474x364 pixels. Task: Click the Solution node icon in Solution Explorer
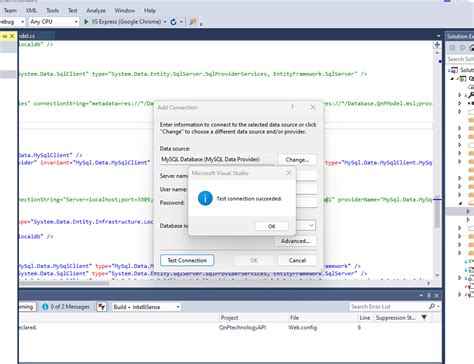[454, 70]
